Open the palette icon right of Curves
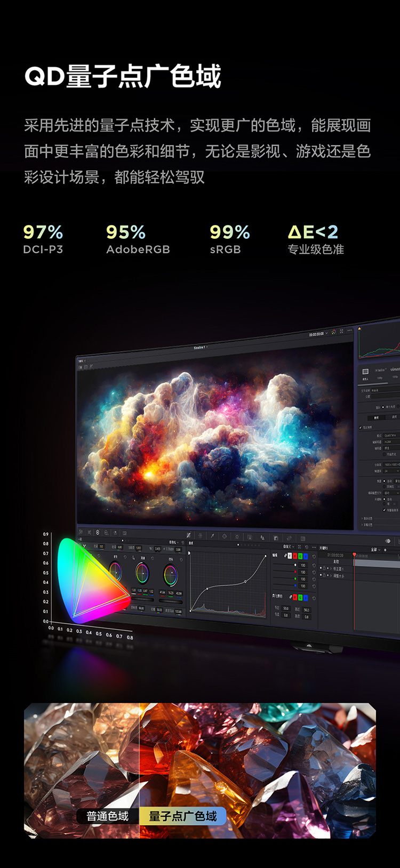The width and height of the screenshot is (400, 868). pyautogui.click(x=201, y=535)
